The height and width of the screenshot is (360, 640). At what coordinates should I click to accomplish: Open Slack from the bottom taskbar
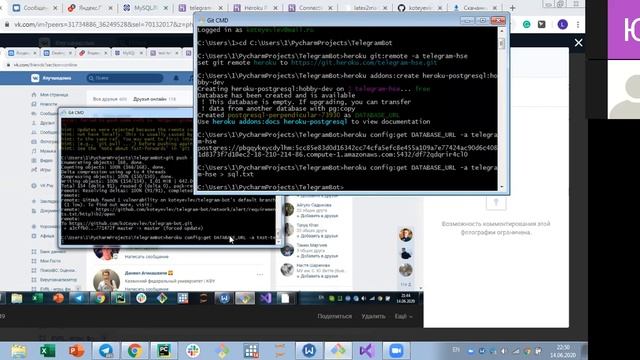click(193, 351)
